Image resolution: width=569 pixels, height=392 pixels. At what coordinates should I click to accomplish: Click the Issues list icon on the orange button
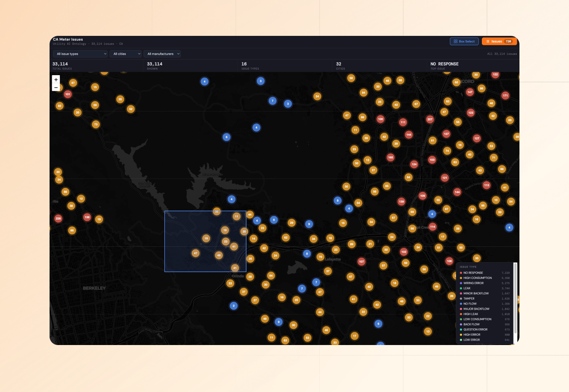pyautogui.click(x=488, y=41)
